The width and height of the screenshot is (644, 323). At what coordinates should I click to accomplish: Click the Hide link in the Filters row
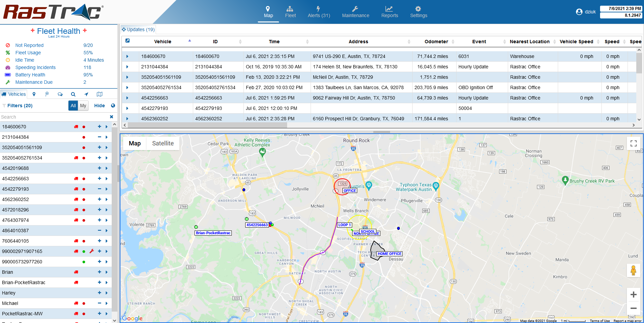100,106
